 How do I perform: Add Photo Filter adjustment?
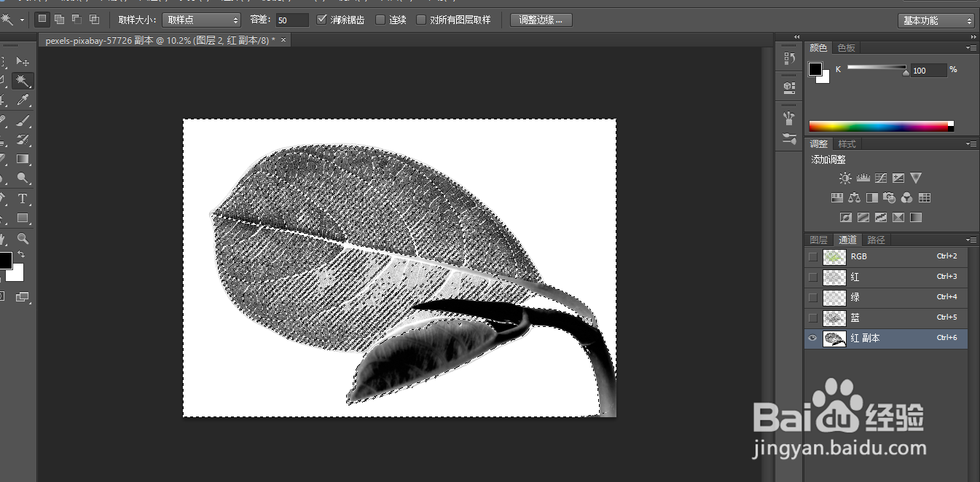(890, 197)
